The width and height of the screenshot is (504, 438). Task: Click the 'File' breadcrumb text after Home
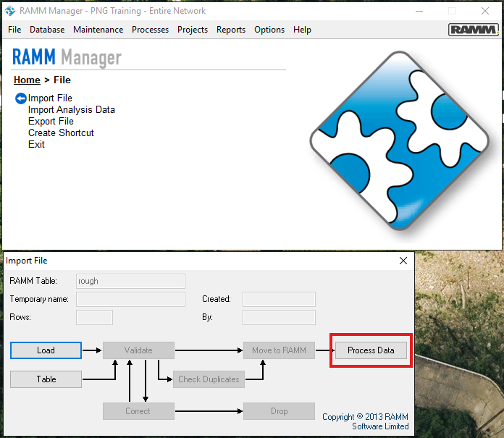(x=62, y=80)
